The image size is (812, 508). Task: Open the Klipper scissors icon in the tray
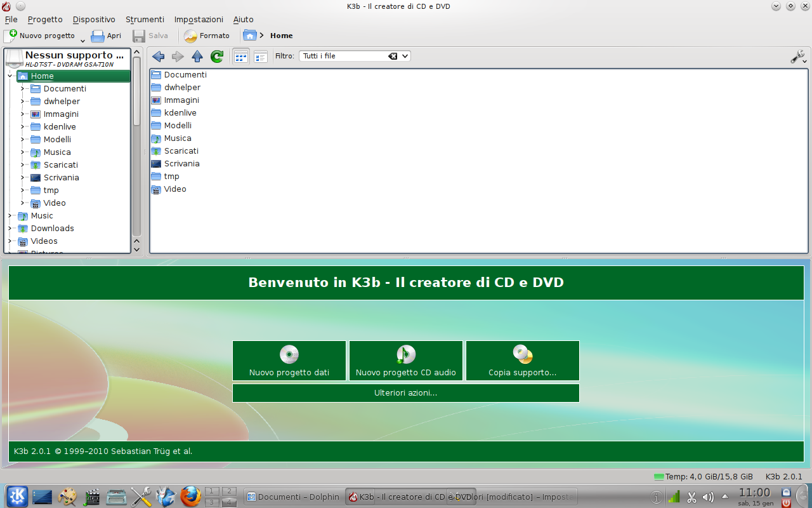[691, 497]
